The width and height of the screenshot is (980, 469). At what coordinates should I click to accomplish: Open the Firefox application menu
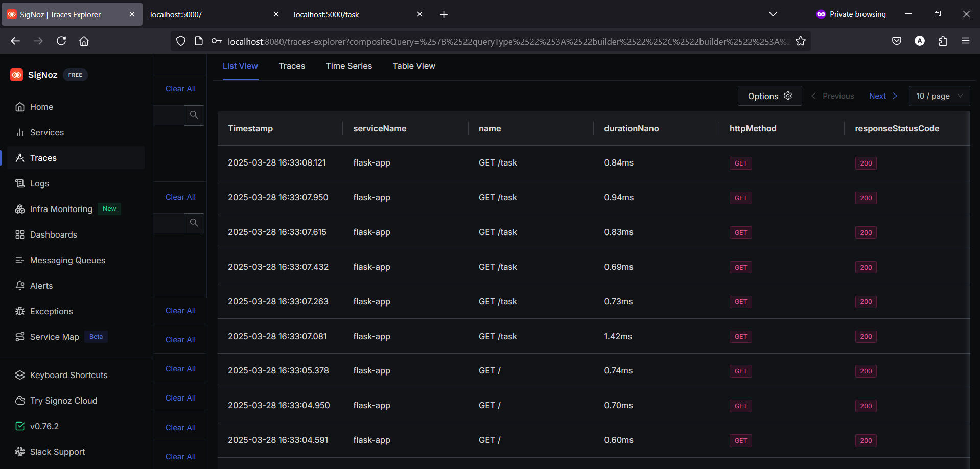point(966,41)
